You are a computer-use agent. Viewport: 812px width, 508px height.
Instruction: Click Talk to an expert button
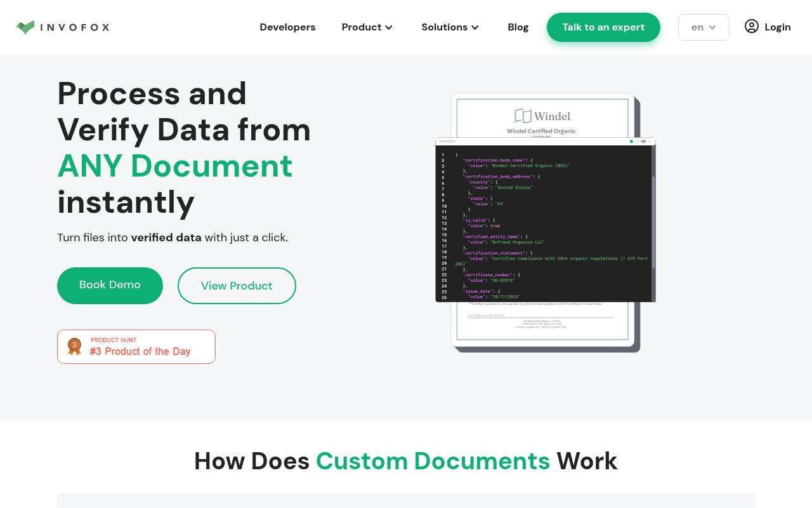603,27
